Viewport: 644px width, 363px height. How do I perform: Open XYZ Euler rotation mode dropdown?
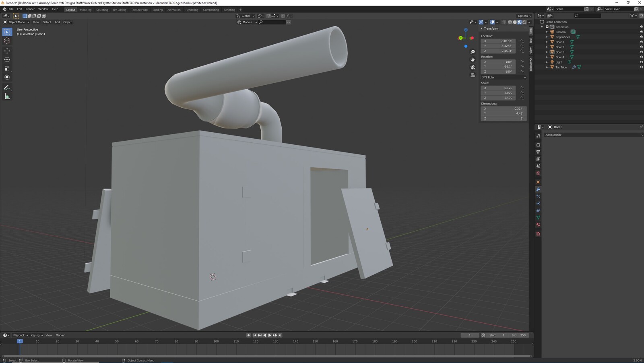(x=504, y=77)
